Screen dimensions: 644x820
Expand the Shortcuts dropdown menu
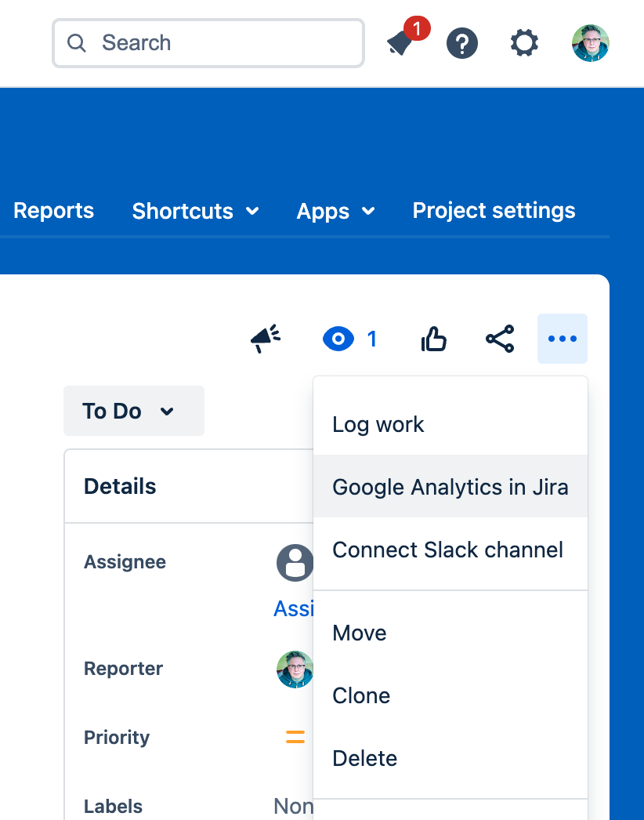[x=195, y=211]
